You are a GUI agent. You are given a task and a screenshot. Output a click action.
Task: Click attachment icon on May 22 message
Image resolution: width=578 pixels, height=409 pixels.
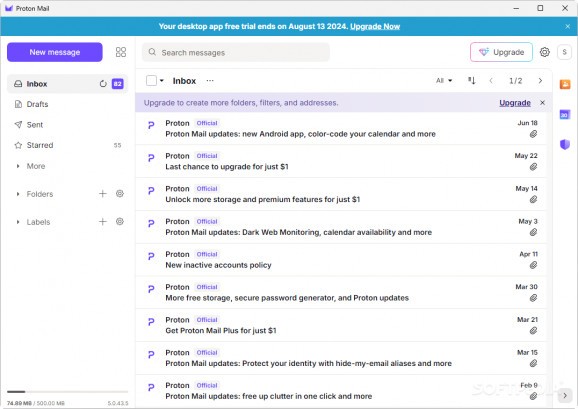click(533, 167)
